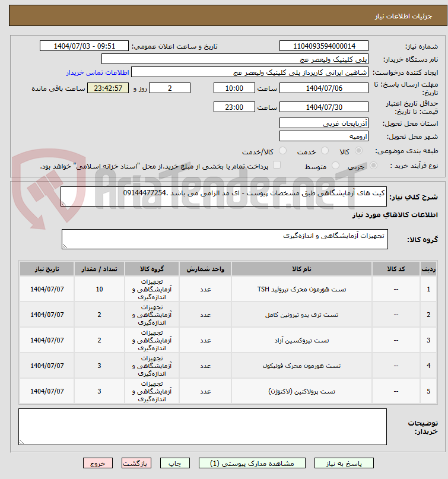Click quantity 10 in the TSH row
The image size is (448, 479).
99,289
